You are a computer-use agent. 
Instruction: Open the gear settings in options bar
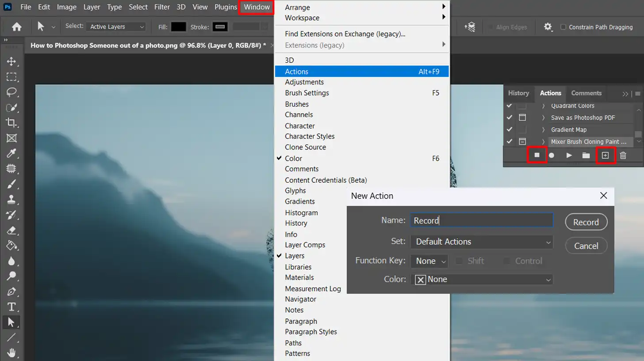(548, 27)
